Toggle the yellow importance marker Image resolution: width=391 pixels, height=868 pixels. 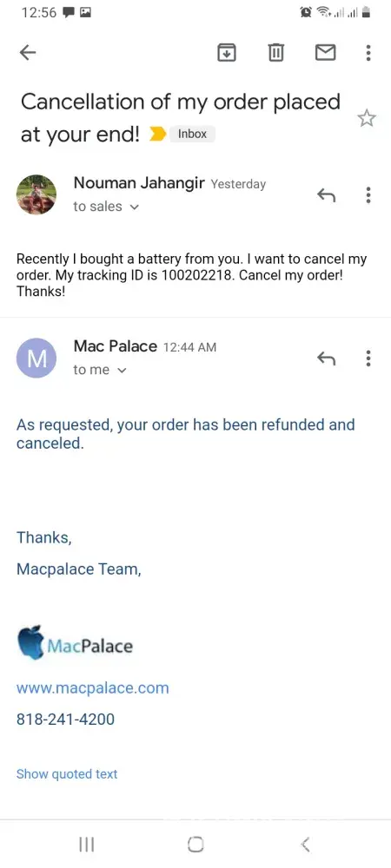pyautogui.click(x=157, y=134)
